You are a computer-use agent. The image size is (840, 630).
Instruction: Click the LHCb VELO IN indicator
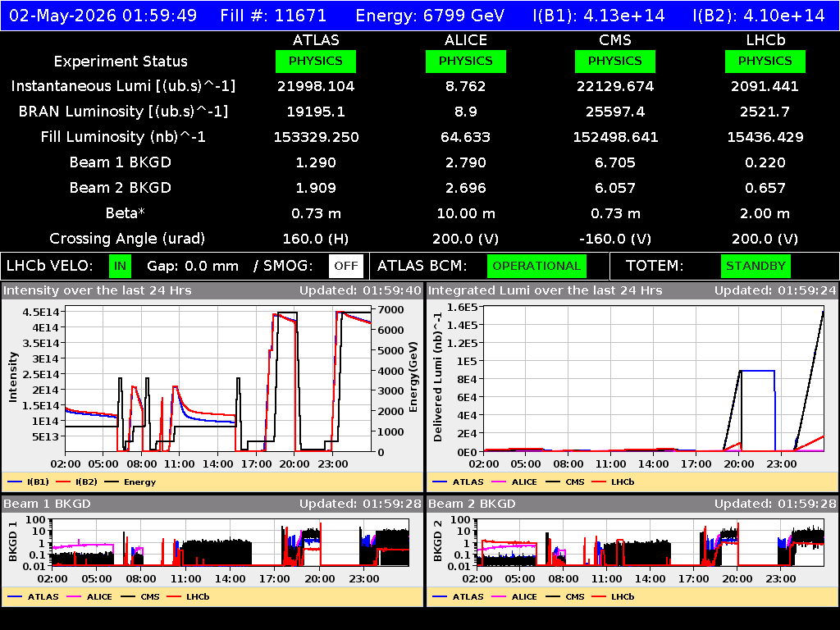(x=120, y=266)
